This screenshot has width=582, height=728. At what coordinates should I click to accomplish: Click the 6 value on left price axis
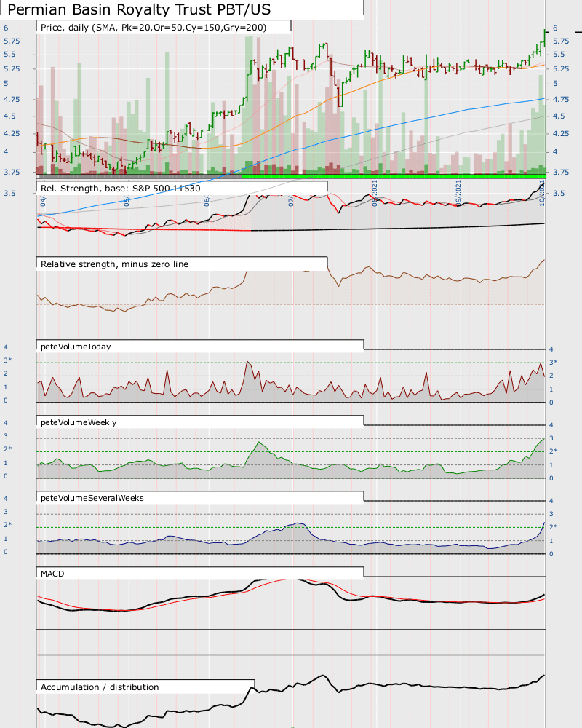6,28
